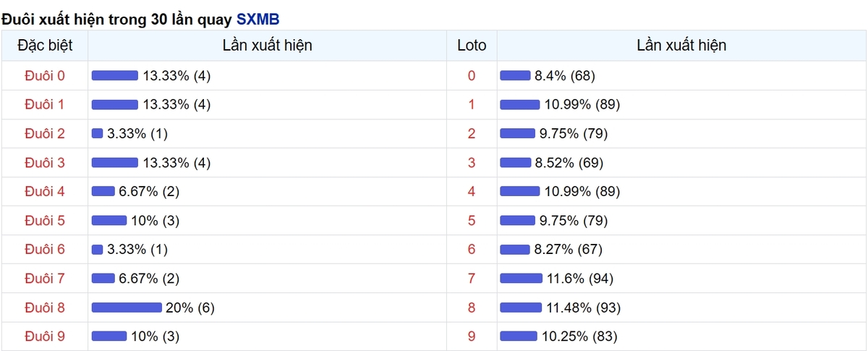Select the Đuôi 0 row label
The height and width of the screenshot is (351, 868).
tap(44, 76)
